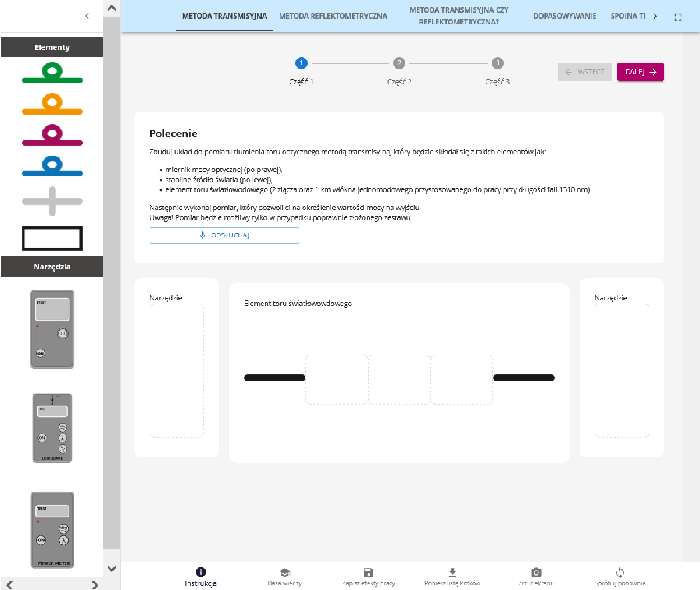Choose the blue fiber coil element

52,167
